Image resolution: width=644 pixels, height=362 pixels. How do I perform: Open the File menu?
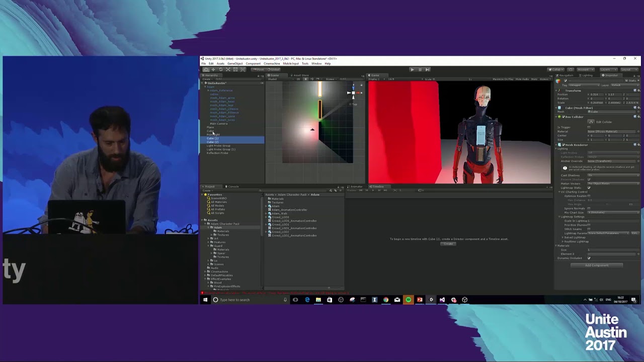click(x=203, y=63)
